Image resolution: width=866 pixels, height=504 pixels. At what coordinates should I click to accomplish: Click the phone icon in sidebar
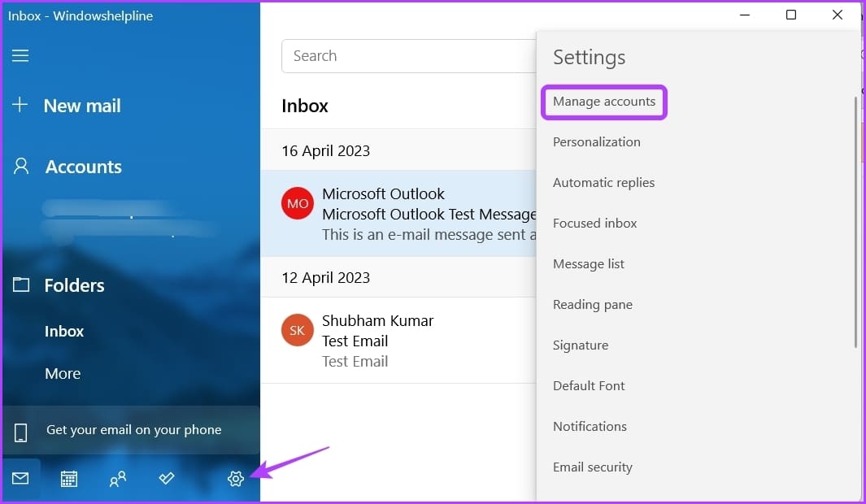[x=20, y=432]
